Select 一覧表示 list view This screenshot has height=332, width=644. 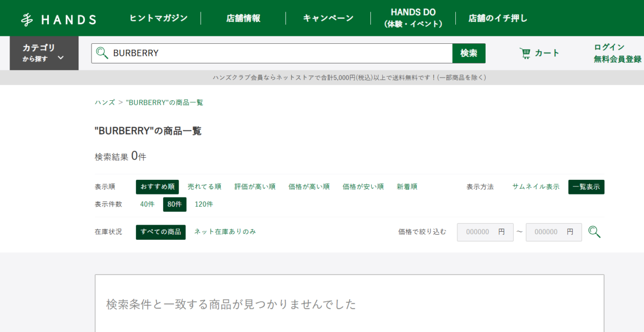click(587, 187)
